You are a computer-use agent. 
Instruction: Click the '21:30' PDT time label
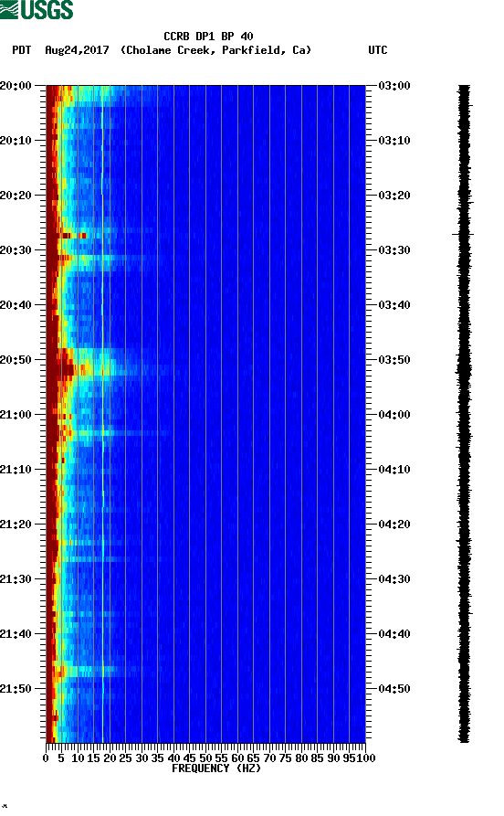tap(16, 579)
